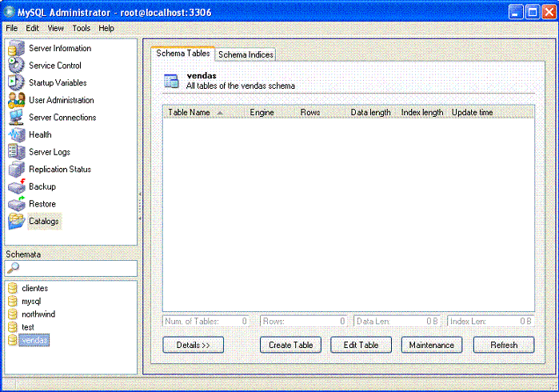This screenshot has width=559, height=392.
Task: Select the vendas schema label
Action: coord(34,340)
